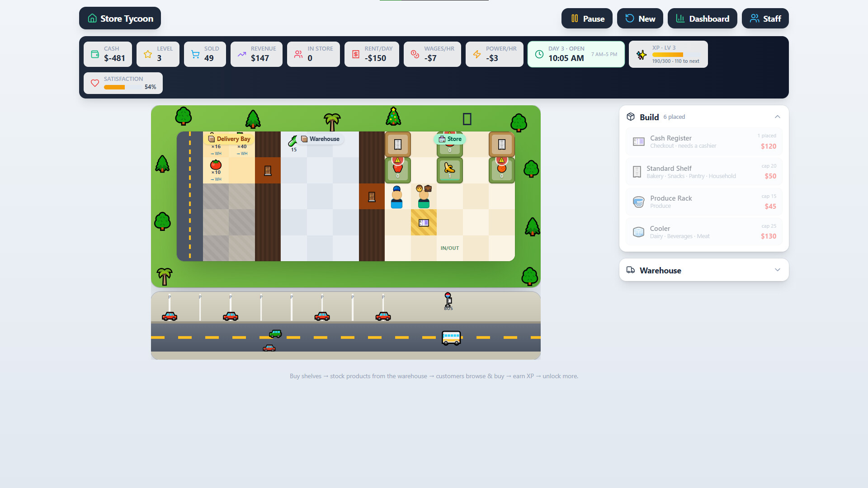Click the Revenue trend icon
The height and width of the screenshot is (488, 868).
click(242, 54)
